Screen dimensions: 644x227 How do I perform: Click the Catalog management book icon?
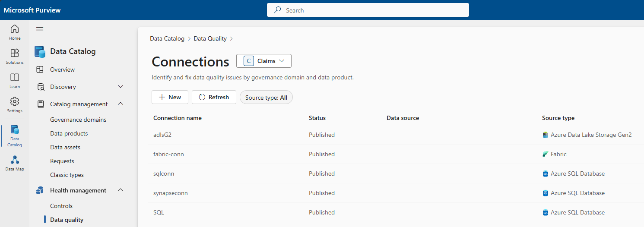pyautogui.click(x=41, y=104)
